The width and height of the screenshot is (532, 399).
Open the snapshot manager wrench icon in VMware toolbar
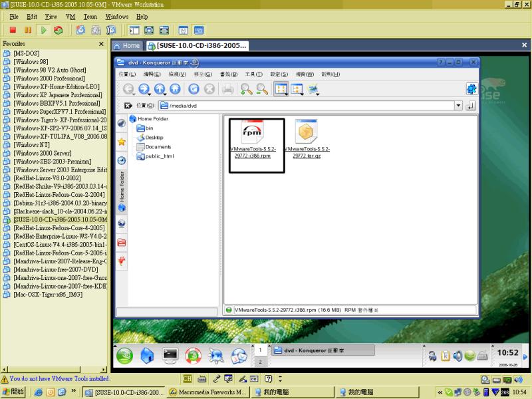pos(111,30)
